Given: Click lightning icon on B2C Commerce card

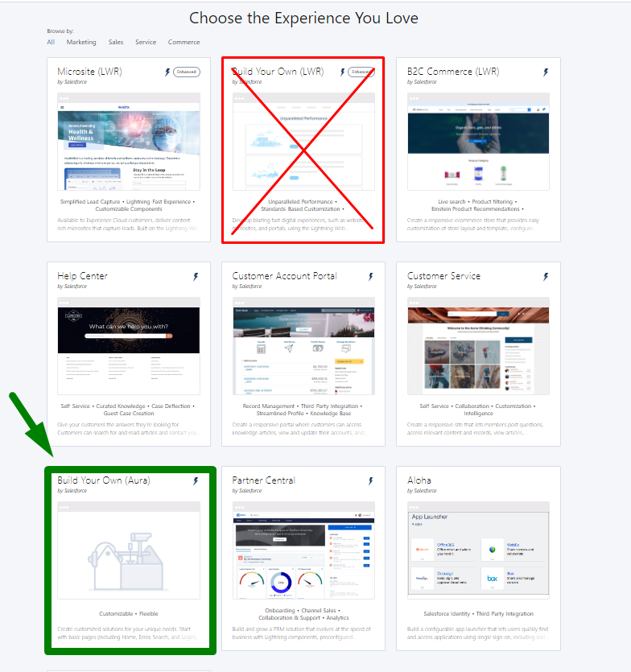Looking at the screenshot, I should click(545, 72).
